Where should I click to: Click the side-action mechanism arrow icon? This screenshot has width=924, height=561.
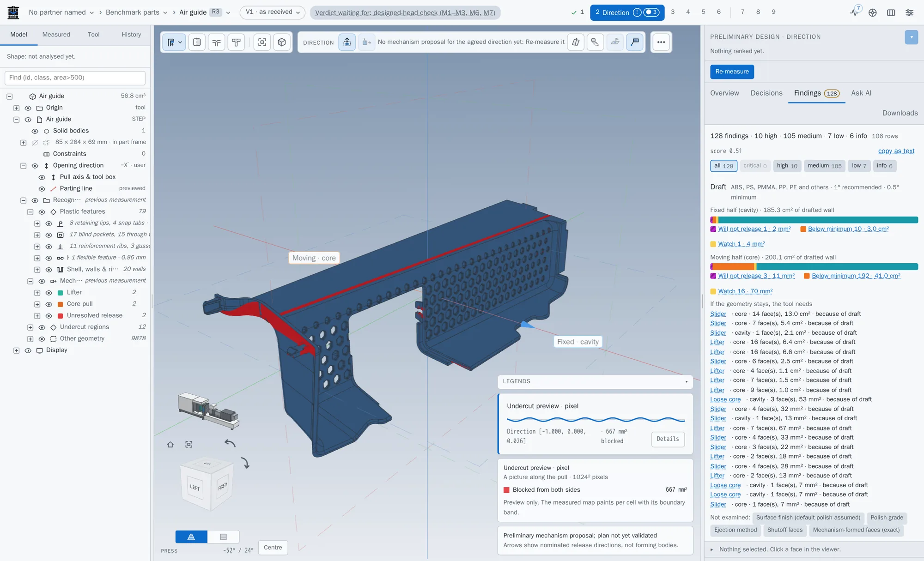tap(366, 42)
